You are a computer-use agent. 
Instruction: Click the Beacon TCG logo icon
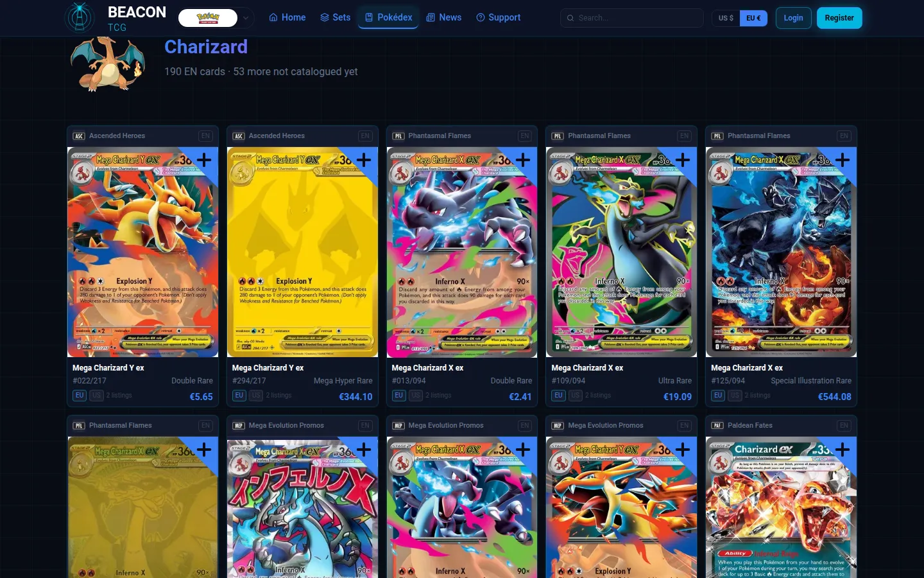80,17
